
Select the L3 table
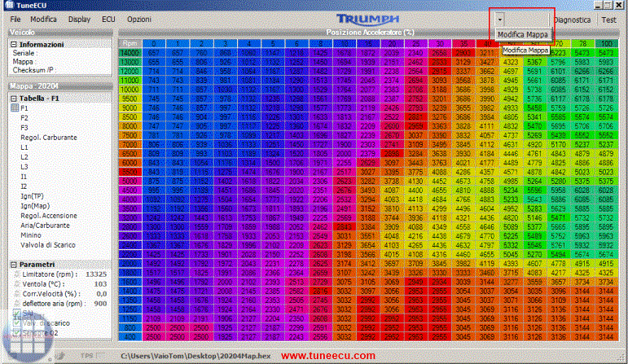(24, 167)
